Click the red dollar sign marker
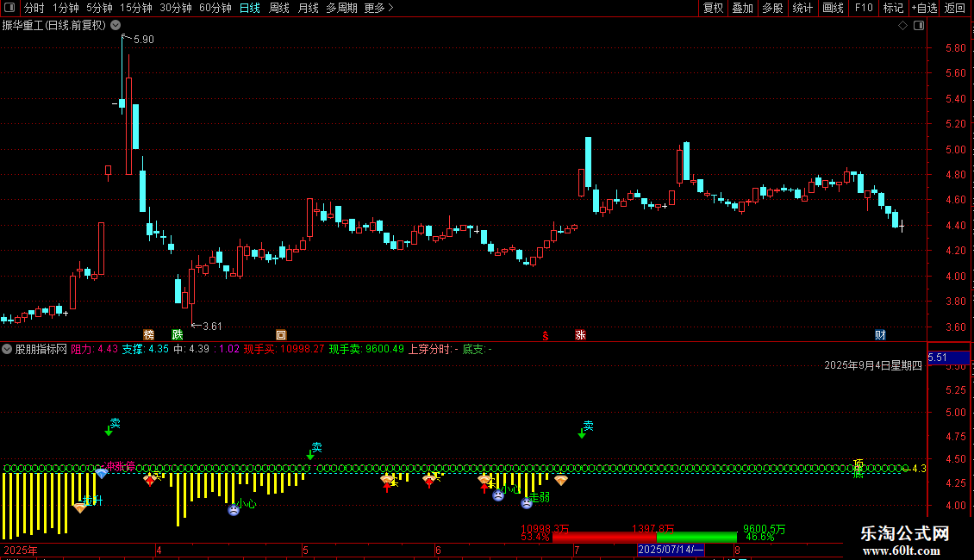 coord(546,336)
